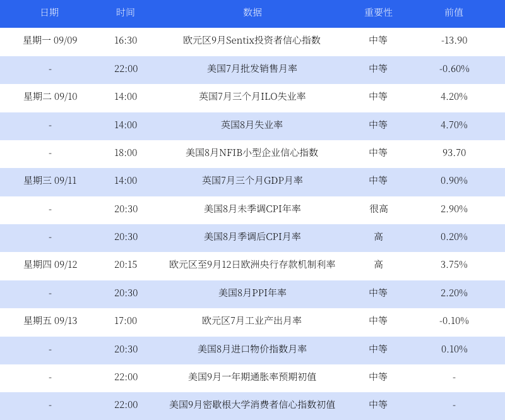The width and height of the screenshot is (505, 420).
Task: Click 欧元区至9月12日欧洲央行存款机制利率 entry
Action: 252,265
